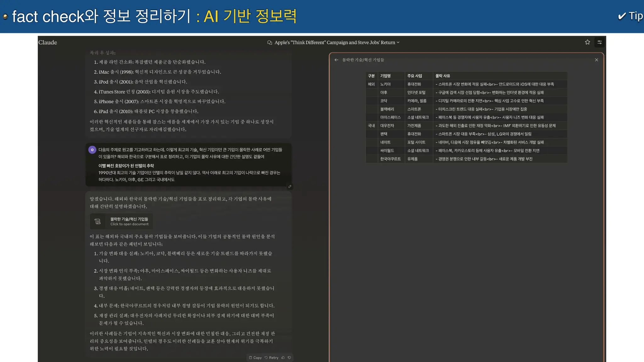Image resolution: width=644 pixels, height=362 pixels.
Task: Click the 국내 category cell
Action: (x=371, y=126)
